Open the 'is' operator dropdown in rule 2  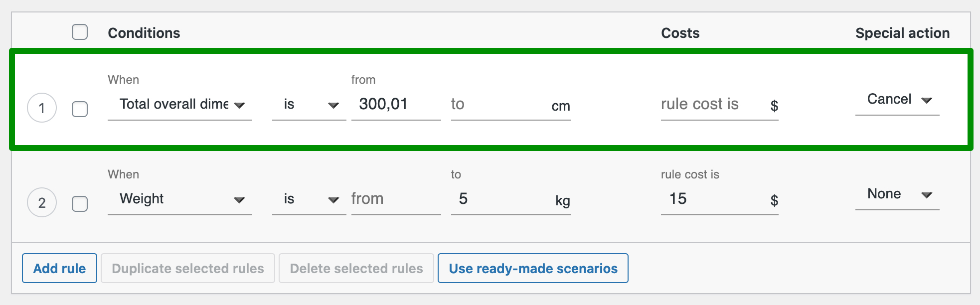(x=308, y=199)
